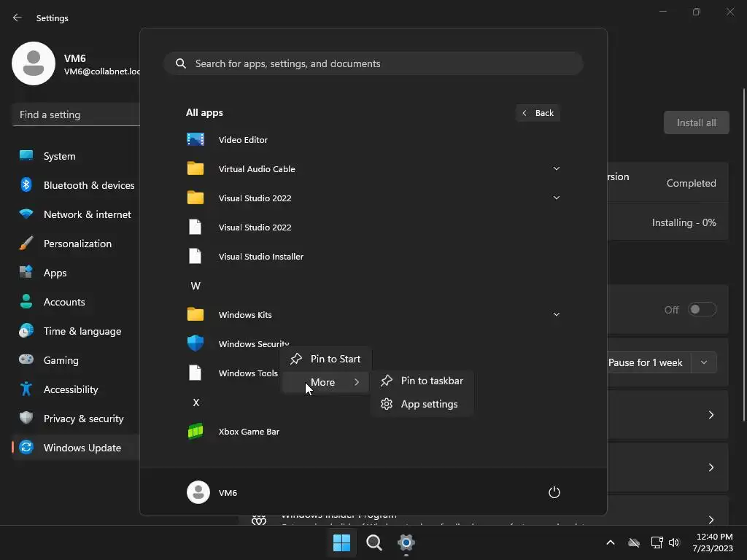Select Windows Update in sidebar
Image resolution: width=747 pixels, height=560 pixels.
(76, 448)
